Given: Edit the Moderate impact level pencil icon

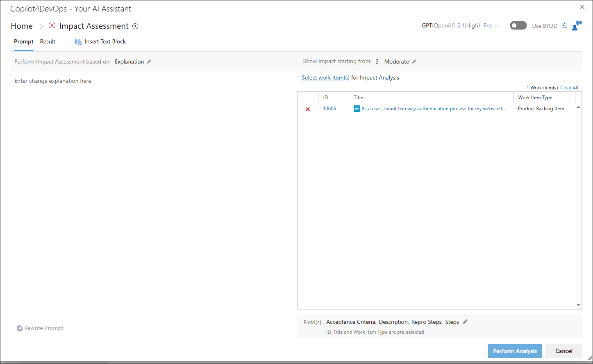Looking at the screenshot, I should click(414, 61).
